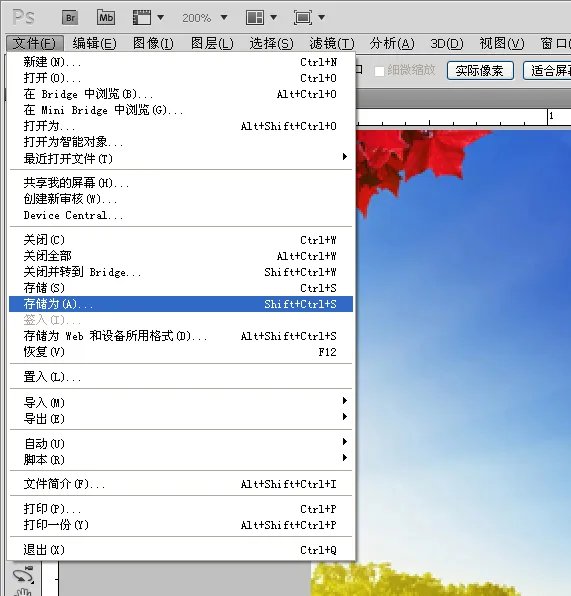
Task: Click the View Extras filmstrip icon
Action: (142, 17)
